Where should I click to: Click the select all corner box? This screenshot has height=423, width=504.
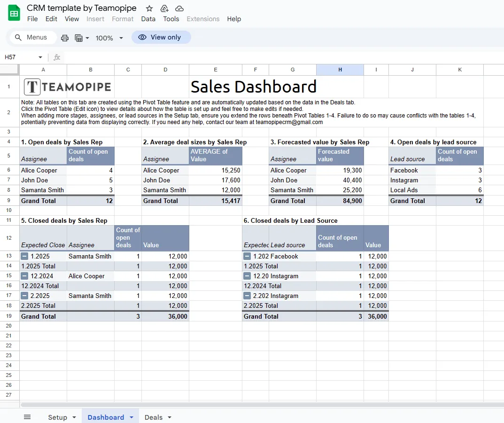point(9,69)
